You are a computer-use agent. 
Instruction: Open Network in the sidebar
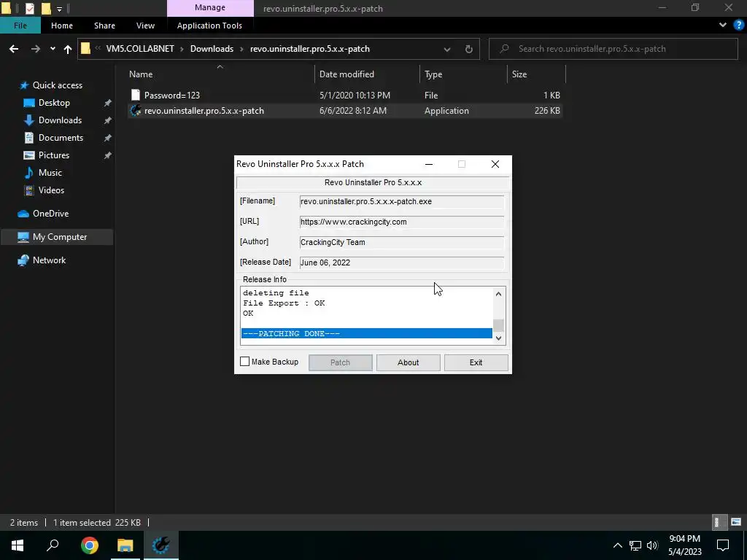click(49, 260)
